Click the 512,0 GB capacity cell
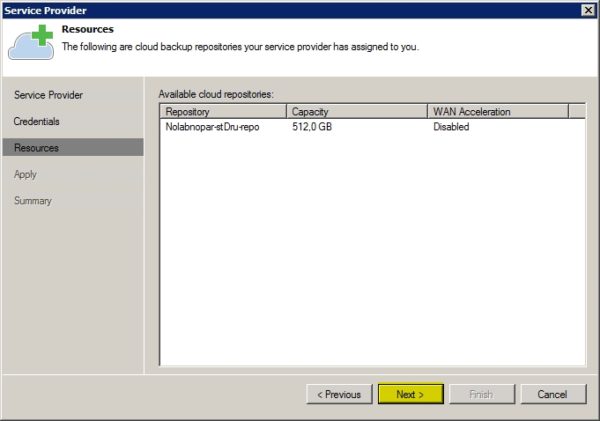This screenshot has width=600, height=421. (312, 127)
